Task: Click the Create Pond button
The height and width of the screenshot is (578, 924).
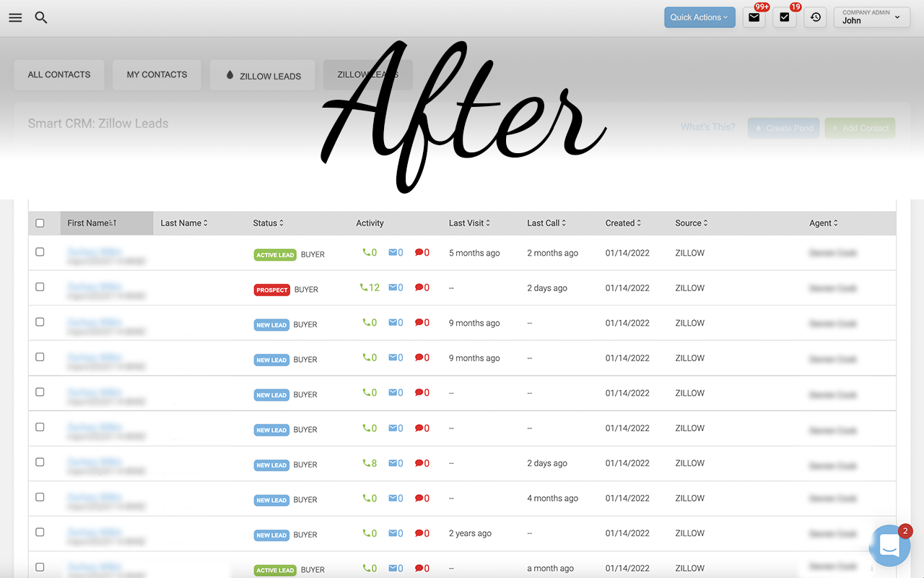Action: pos(783,127)
